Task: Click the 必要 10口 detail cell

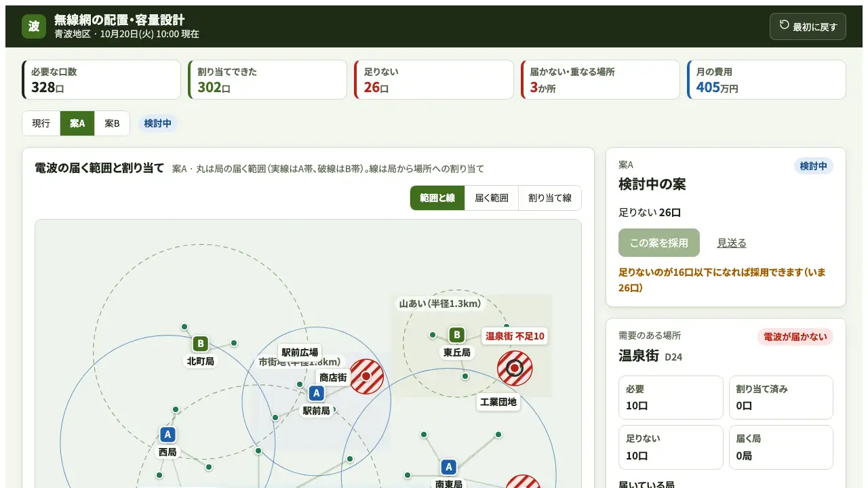Action: (671, 398)
